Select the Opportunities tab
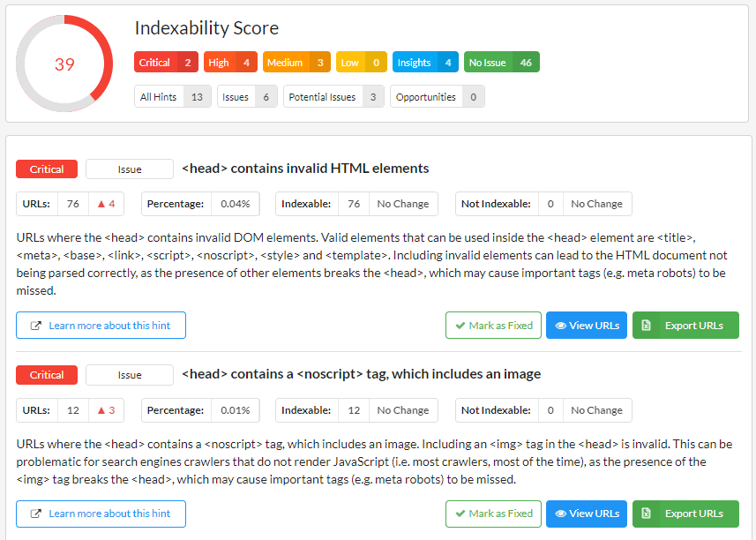This screenshot has height=540, width=756. 438,96
